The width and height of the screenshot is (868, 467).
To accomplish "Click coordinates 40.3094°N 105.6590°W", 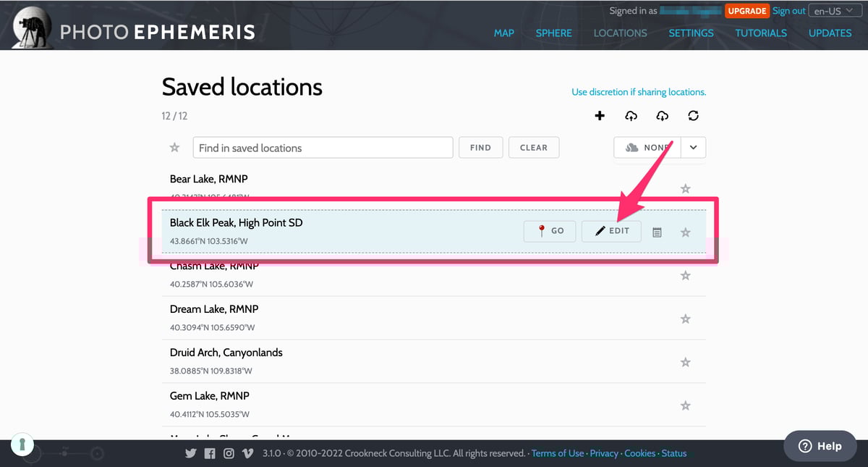I will point(213,327).
